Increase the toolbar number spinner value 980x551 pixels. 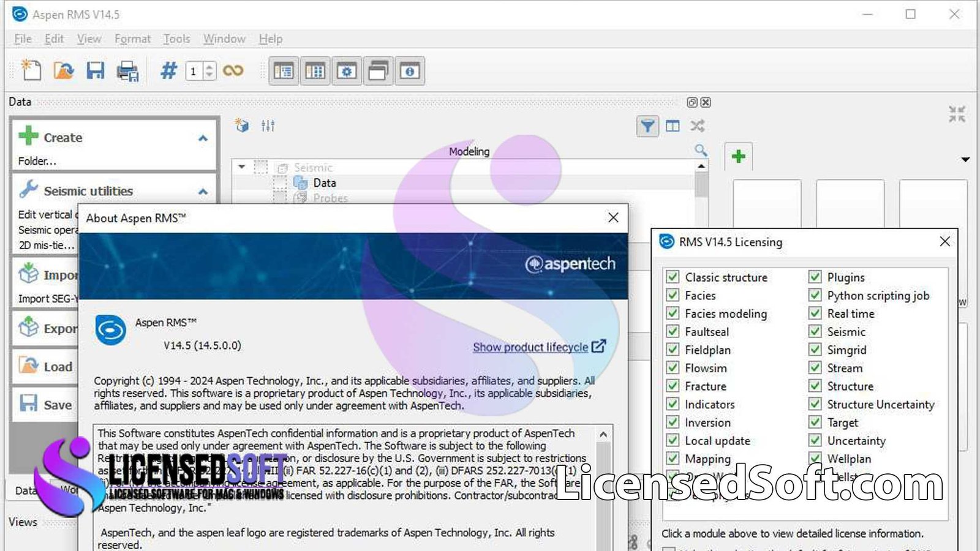209,66
